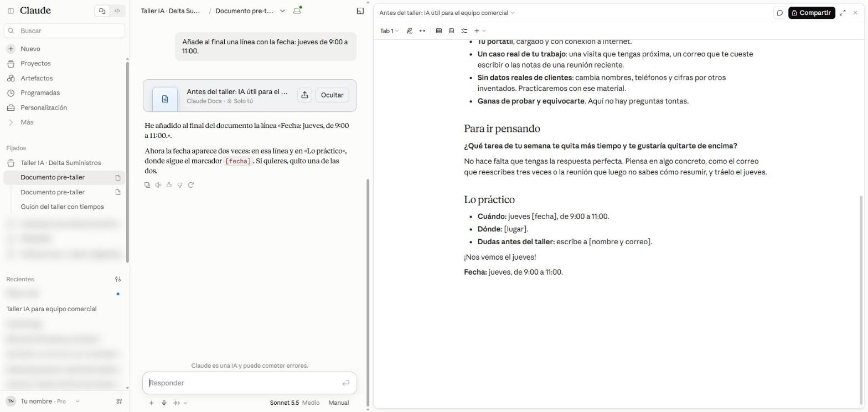Click the Responder message input
The width and height of the screenshot is (868, 412).
[x=244, y=383]
